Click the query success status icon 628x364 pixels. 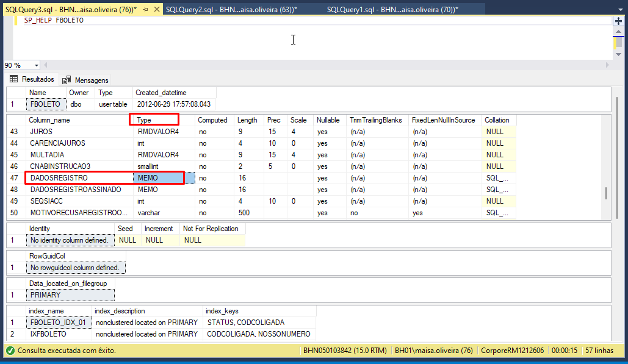point(10,351)
